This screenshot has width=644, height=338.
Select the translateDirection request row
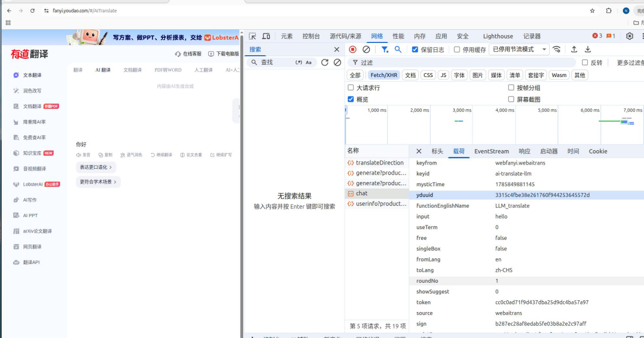click(x=377, y=163)
